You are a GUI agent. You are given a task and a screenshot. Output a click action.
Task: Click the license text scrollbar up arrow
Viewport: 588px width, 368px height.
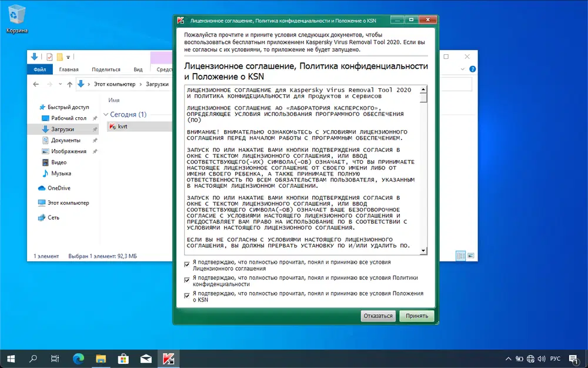pos(423,89)
